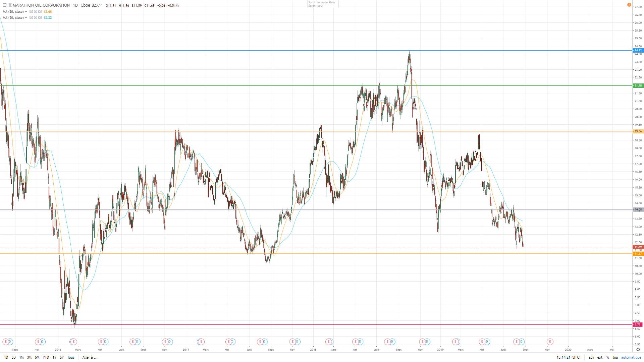Click the earnings E marker above Mai 2019
This screenshot has width=644, height=362.
click(x=482, y=342)
